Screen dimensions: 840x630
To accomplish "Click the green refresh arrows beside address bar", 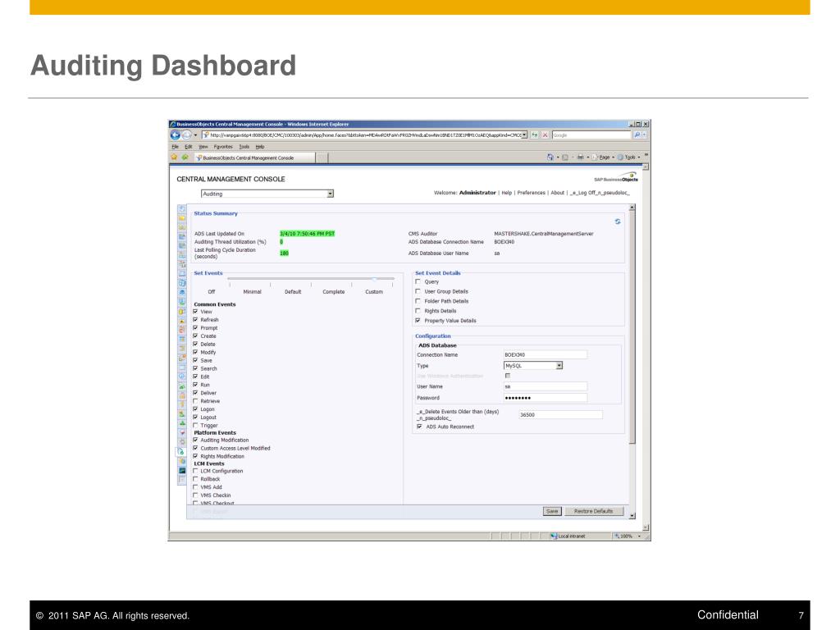I will (535, 135).
